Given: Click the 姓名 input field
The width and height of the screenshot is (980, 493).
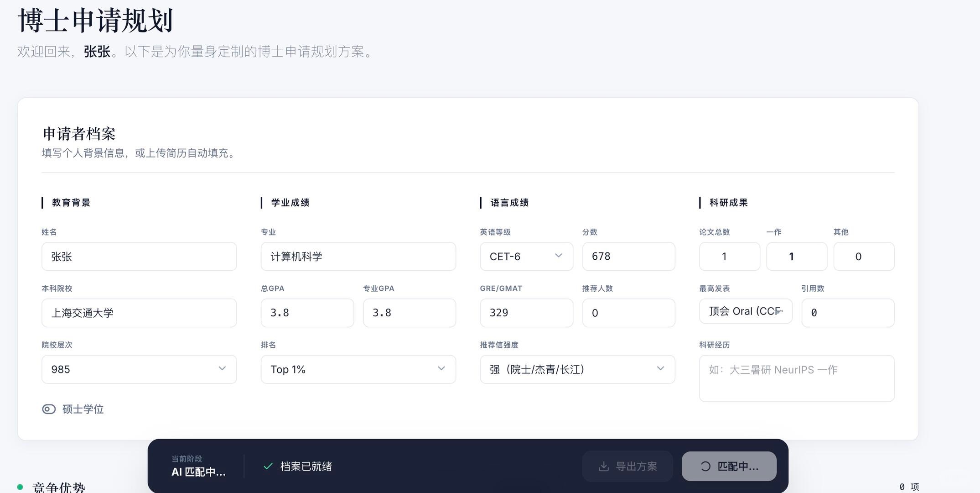Looking at the screenshot, I should click(139, 257).
